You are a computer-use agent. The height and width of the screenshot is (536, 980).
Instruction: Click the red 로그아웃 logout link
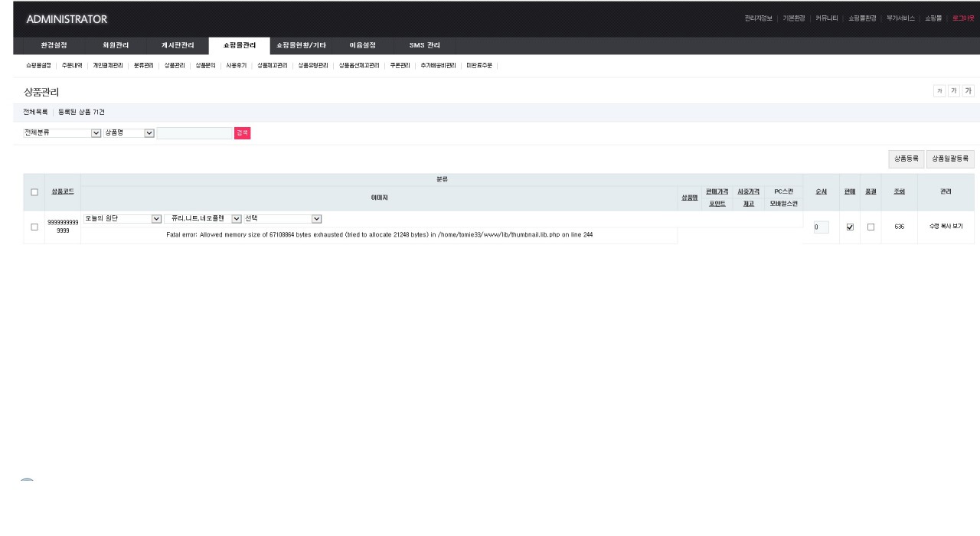point(963,18)
